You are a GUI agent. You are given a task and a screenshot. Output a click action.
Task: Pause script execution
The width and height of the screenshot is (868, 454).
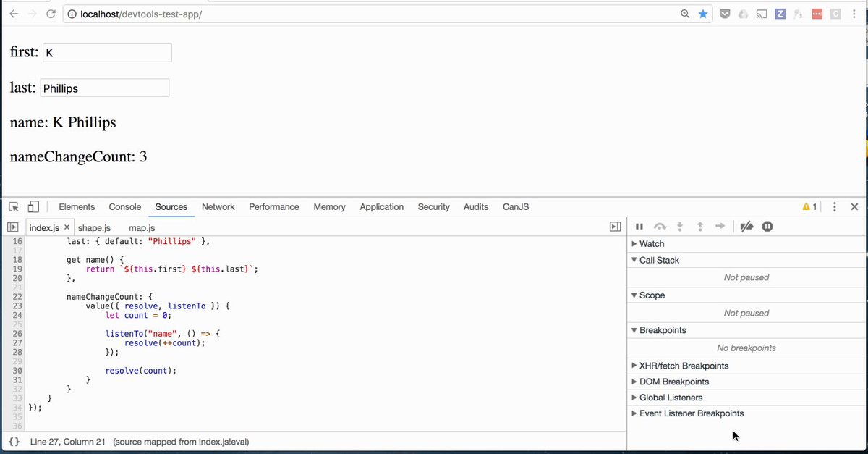coord(639,227)
